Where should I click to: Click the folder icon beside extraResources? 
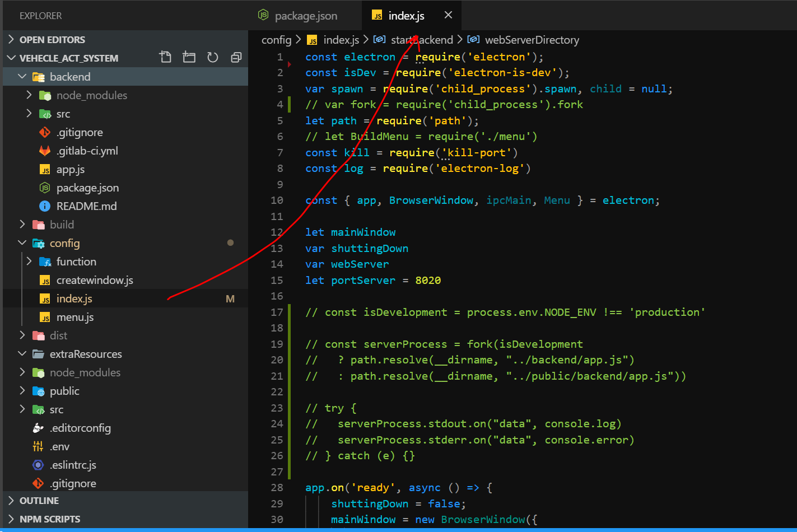(38, 354)
